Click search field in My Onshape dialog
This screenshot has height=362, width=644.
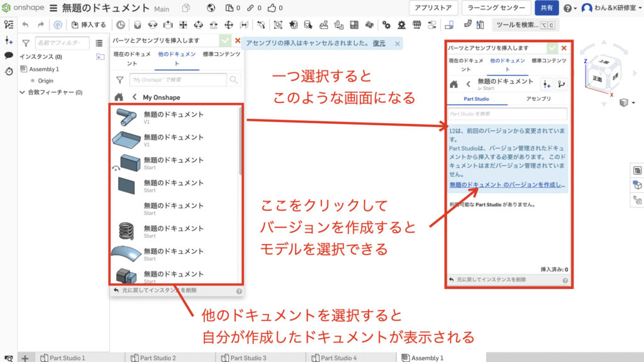[x=178, y=80]
